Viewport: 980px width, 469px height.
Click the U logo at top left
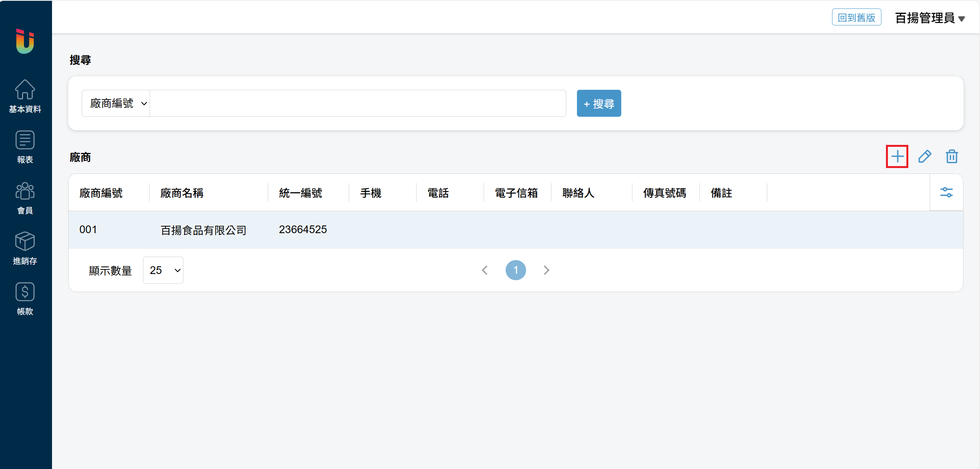click(25, 41)
